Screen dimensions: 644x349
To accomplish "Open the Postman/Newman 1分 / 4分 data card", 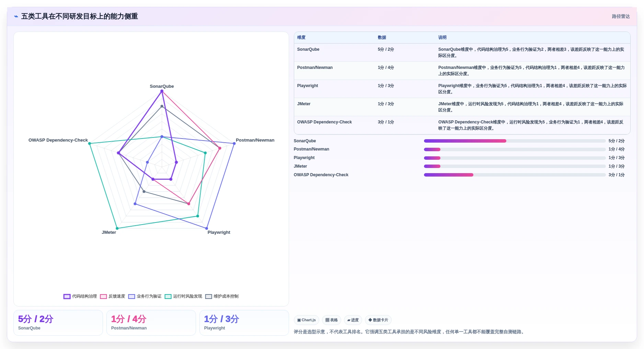I will pyautogui.click(x=151, y=323).
